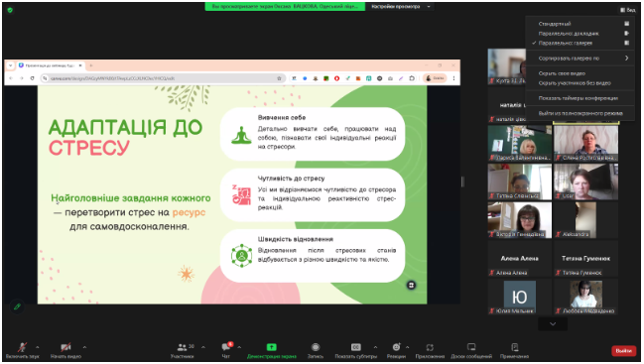Expand the arrow next to Участники
Image resolution: width=644 pixels, height=364 pixels.
click(x=203, y=347)
